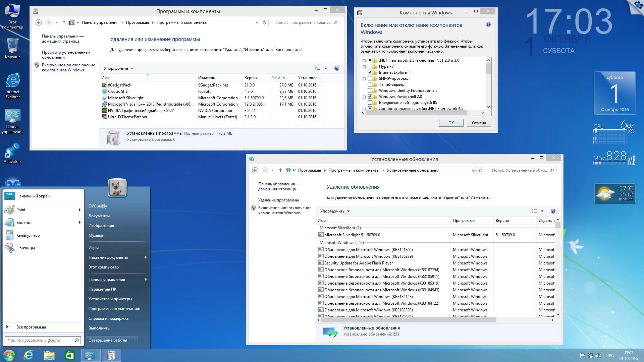Select Control Panel taskbar button
644x362 pixels.
point(90,355)
